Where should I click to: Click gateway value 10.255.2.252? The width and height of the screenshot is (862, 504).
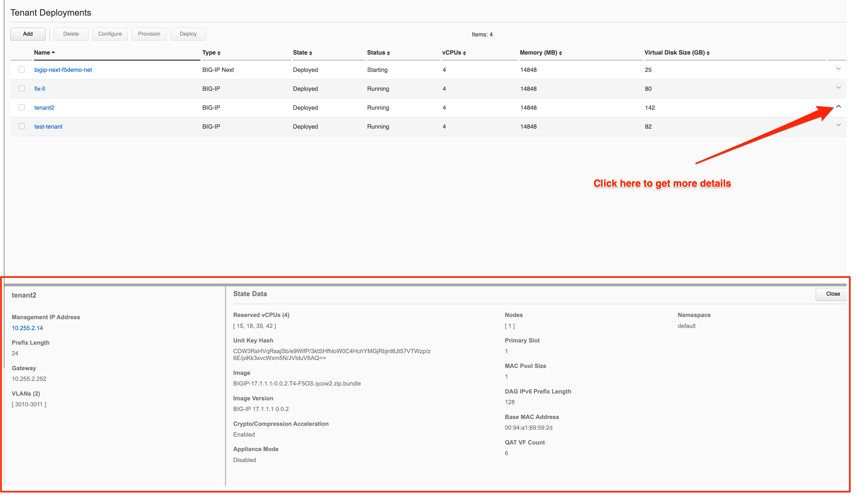(x=29, y=379)
